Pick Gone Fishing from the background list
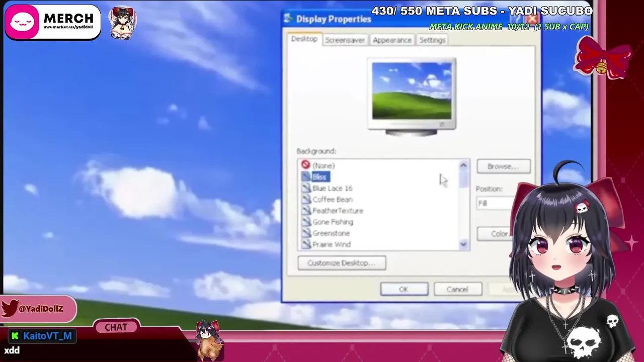The height and width of the screenshot is (362, 644). tap(333, 222)
